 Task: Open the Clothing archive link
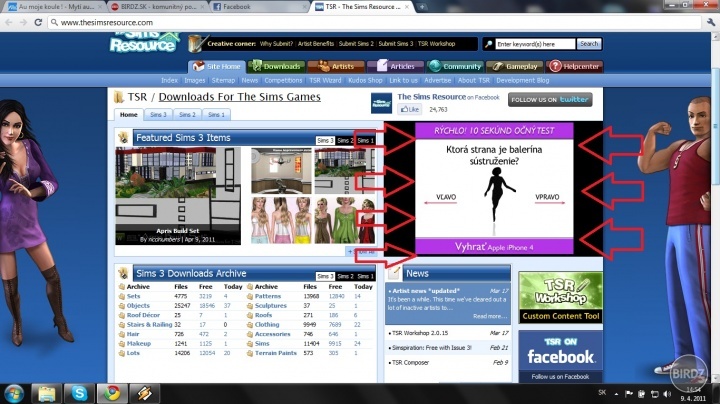(267, 325)
